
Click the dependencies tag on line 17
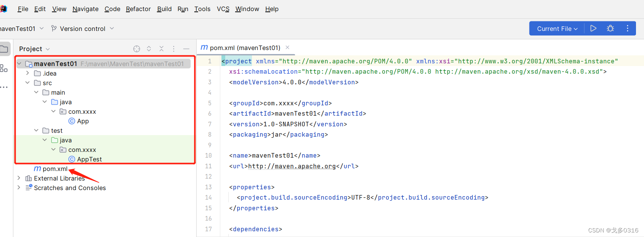click(x=256, y=229)
